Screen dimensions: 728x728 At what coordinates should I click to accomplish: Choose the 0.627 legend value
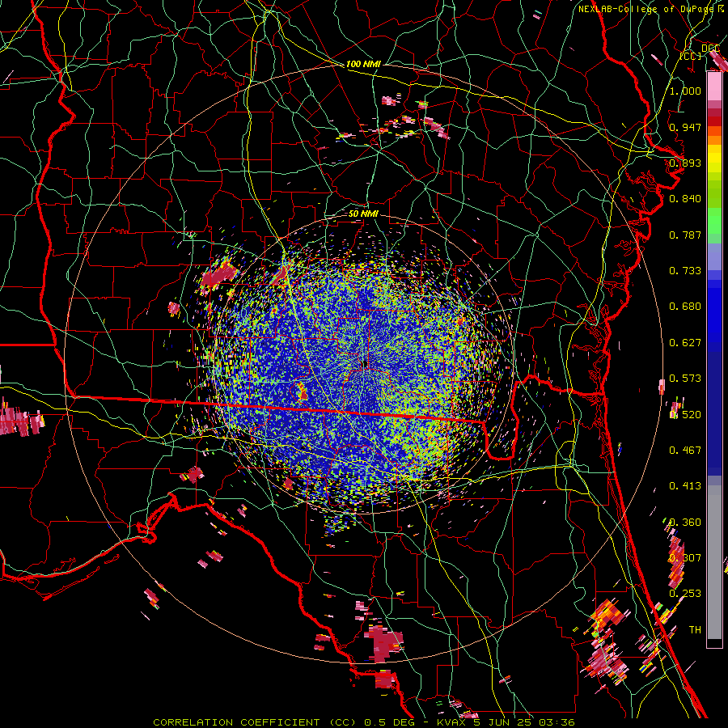tap(685, 343)
